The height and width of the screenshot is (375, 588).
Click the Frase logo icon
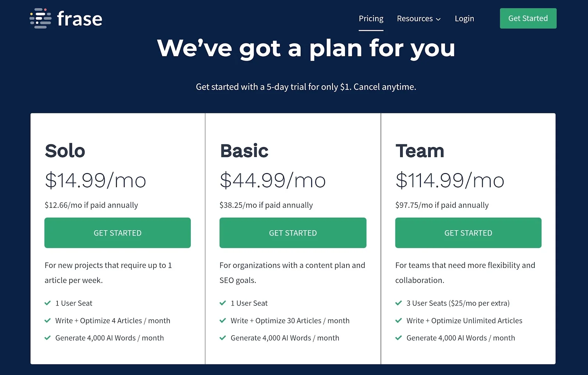pos(40,18)
